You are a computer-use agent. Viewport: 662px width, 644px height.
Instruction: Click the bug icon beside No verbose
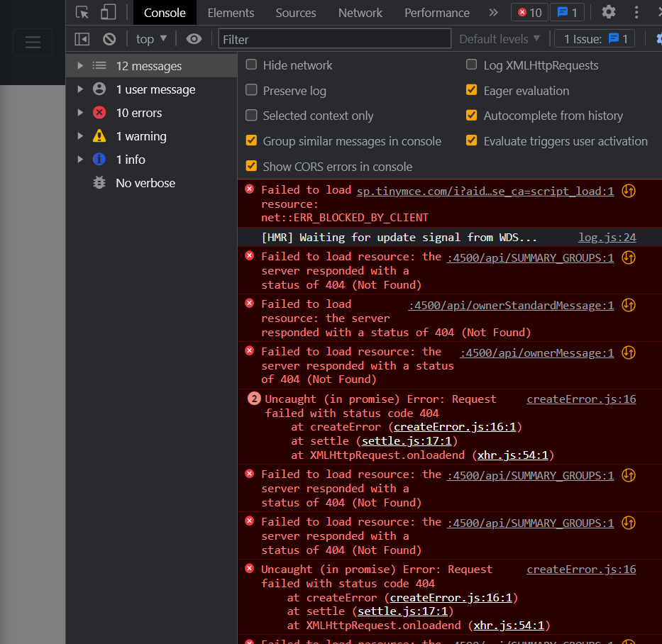tap(99, 182)
